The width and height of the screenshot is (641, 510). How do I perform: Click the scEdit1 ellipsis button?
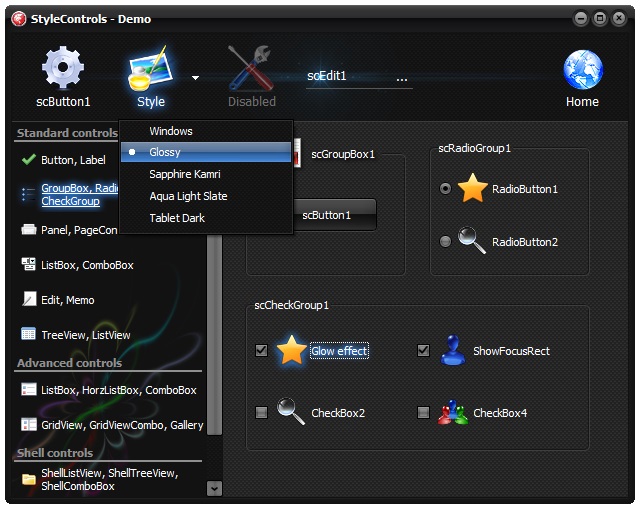tap(402, 78)
